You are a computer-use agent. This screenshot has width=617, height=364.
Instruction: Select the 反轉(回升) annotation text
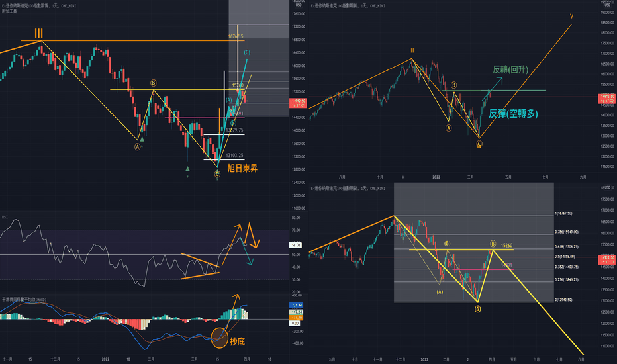pos(510,69)
